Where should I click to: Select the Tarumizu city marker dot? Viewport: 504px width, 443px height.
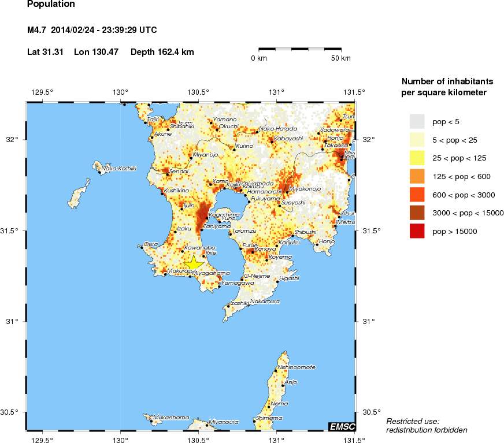tap(230, 235)
